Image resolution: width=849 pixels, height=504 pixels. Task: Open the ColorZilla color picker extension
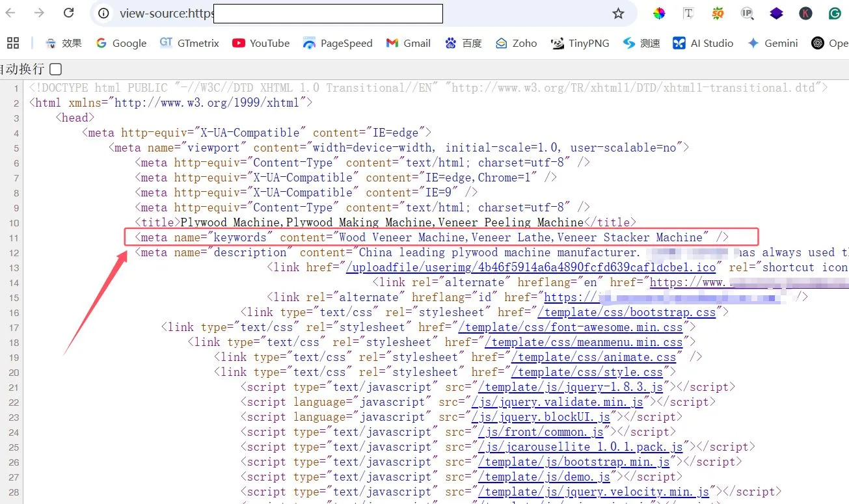coord(658,12)
